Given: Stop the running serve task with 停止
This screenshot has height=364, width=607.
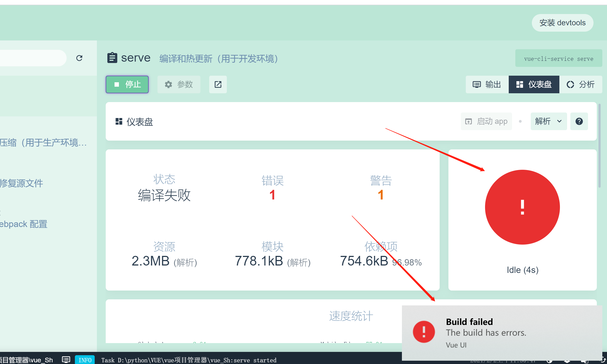Looking at the screenshot, I should [x=127, y=84].
